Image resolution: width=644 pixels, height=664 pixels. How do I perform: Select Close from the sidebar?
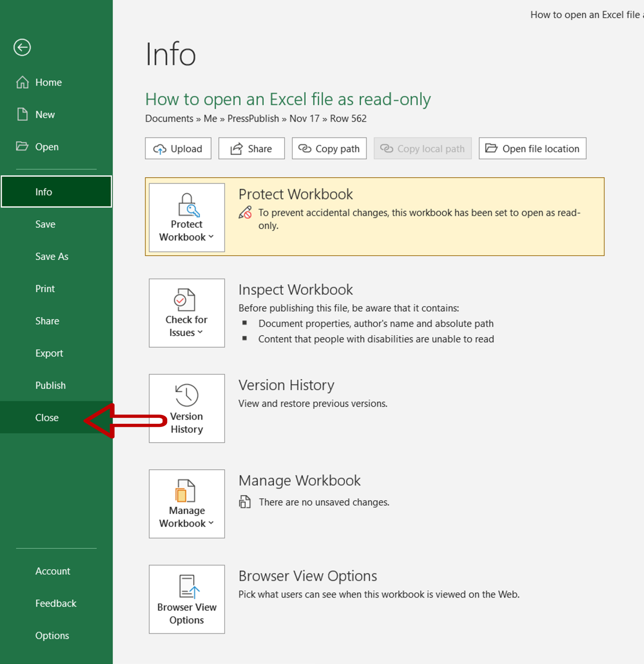(47, 417)
